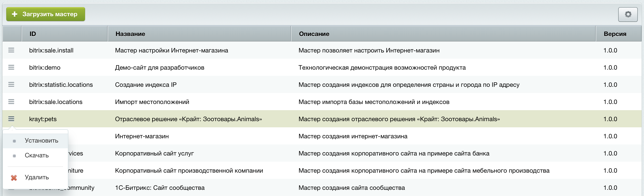Choose Удалить from the context menu
The image size is (644, 196).
tap(35, 177)
